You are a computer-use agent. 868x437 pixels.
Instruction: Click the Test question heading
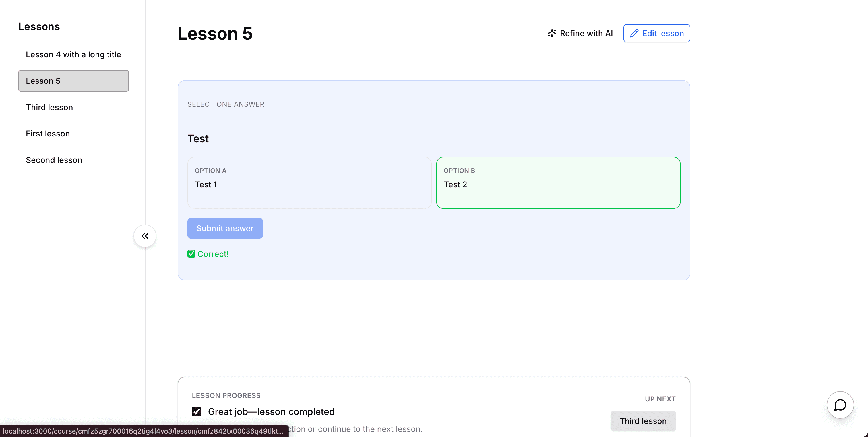198,138
